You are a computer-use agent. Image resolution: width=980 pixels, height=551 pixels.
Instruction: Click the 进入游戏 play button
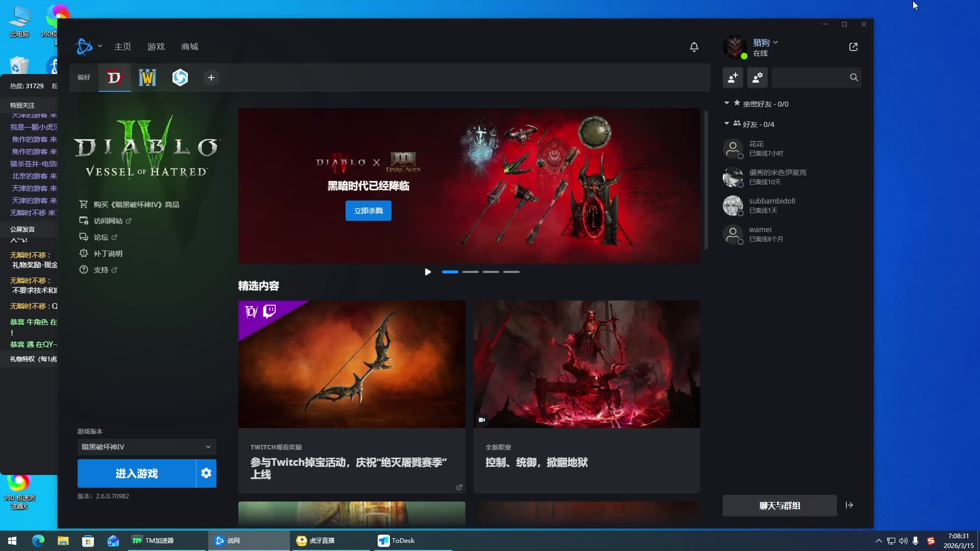point(136,473)
